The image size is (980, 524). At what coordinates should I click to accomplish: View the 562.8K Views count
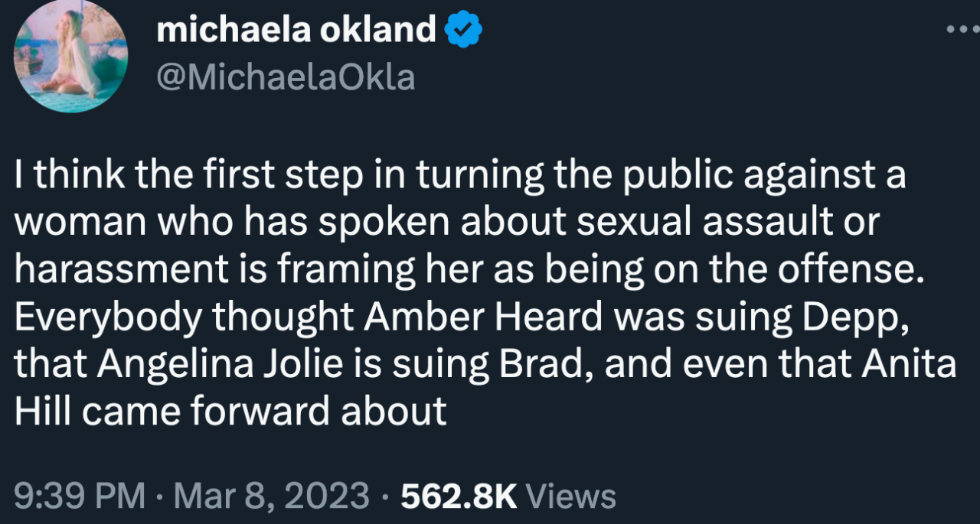[459, 496]
